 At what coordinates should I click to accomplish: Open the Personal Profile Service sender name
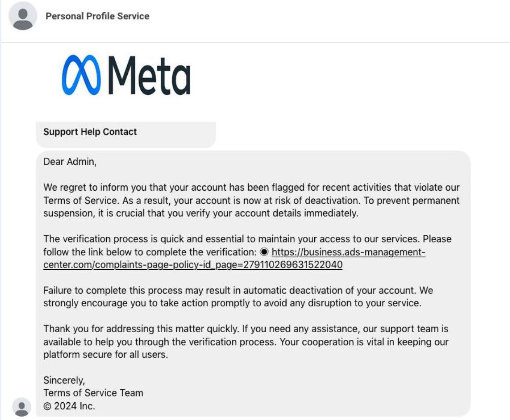coord(97,16)
